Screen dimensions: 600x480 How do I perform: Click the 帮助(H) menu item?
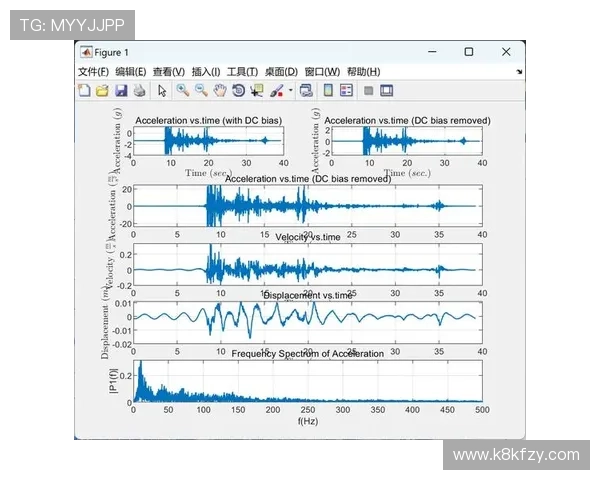click(363, 72)
